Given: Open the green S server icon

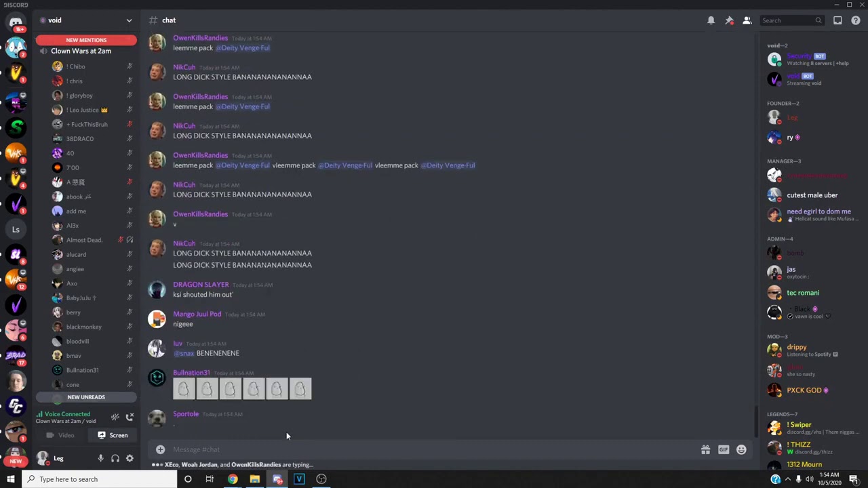Looking at the screenshot, I should [16, 127].
